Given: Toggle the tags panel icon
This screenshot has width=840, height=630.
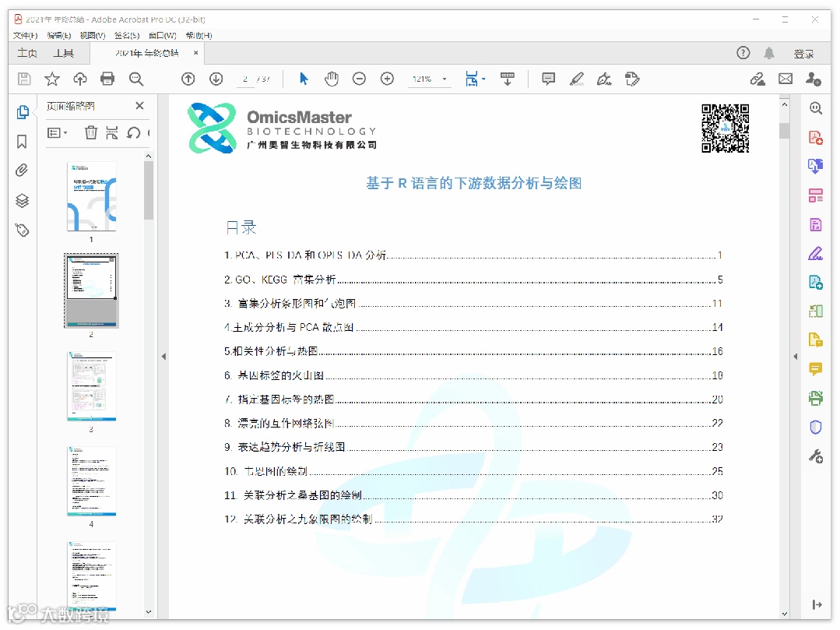Looking at the screenshot, I should pyautogui.click(x=22, y=231).
